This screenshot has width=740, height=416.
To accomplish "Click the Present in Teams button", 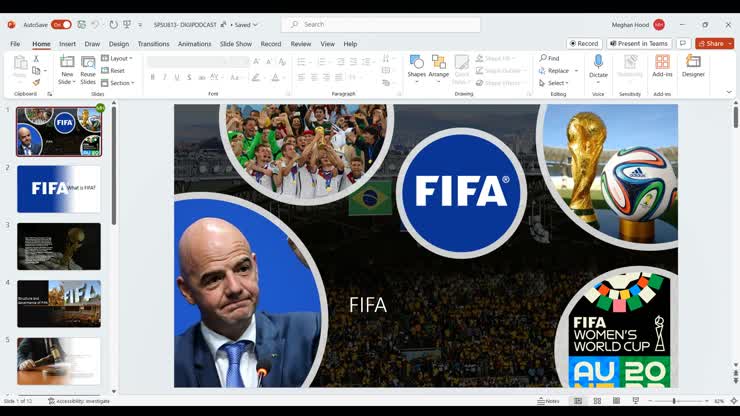I will pos(638,44).
